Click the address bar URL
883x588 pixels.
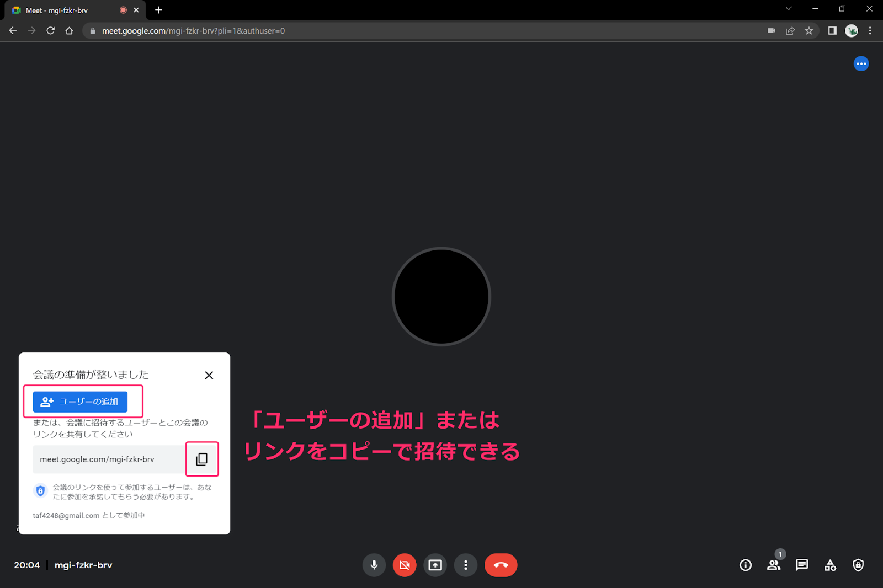tap(193, 31)
